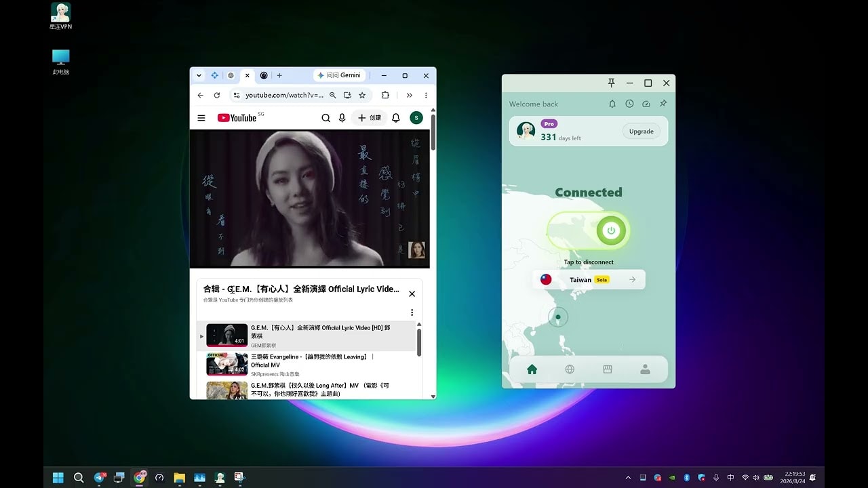Click the Ask Gemini button
Image resolution: width=868 pixels, height=488 pixels.
point(340,75)
